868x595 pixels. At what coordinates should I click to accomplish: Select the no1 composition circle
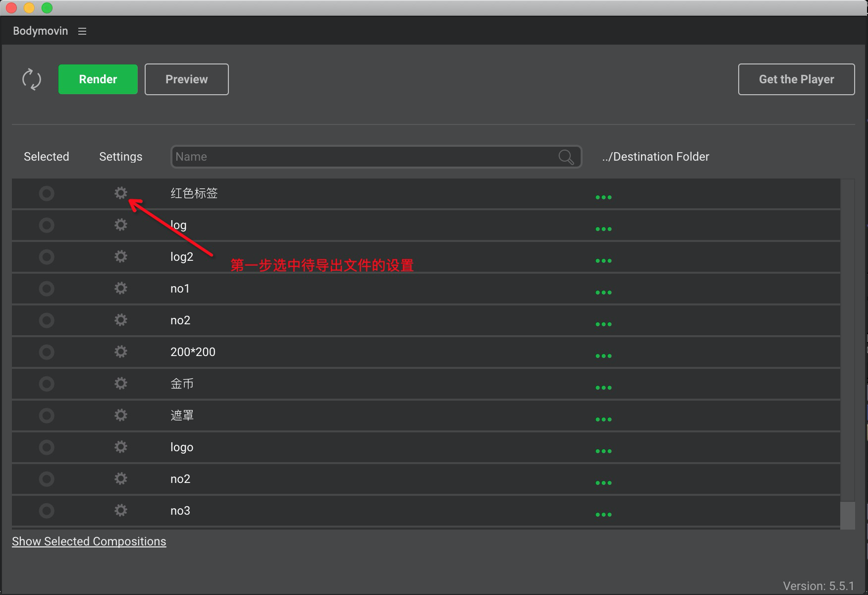click(47, 289)
